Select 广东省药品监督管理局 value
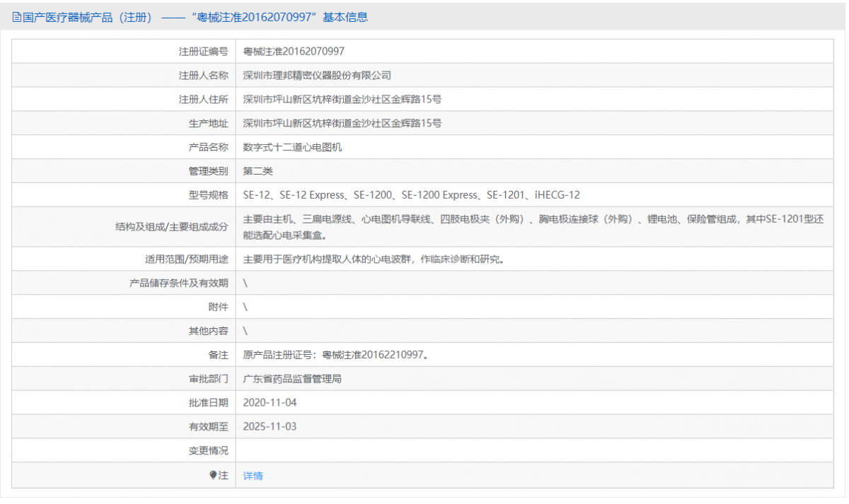 click(x=292, y=379)
